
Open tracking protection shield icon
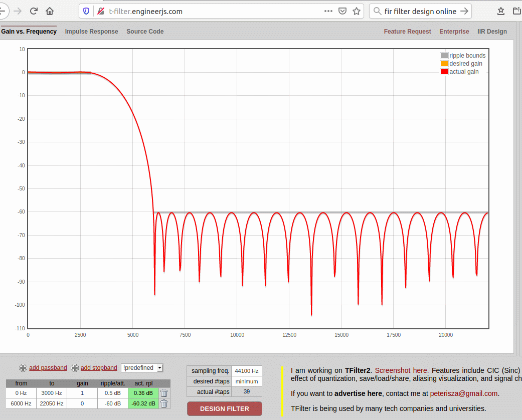[86, 12]
